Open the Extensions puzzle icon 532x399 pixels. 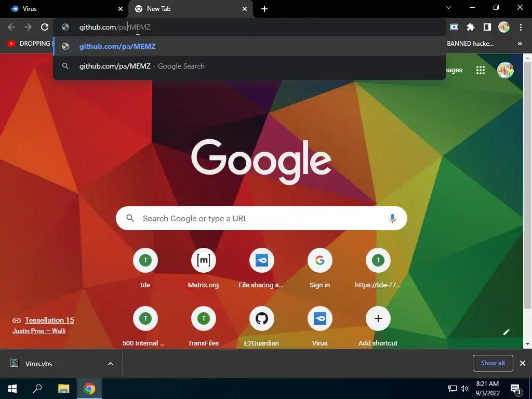pyautogui.click(x=470, y=27)
